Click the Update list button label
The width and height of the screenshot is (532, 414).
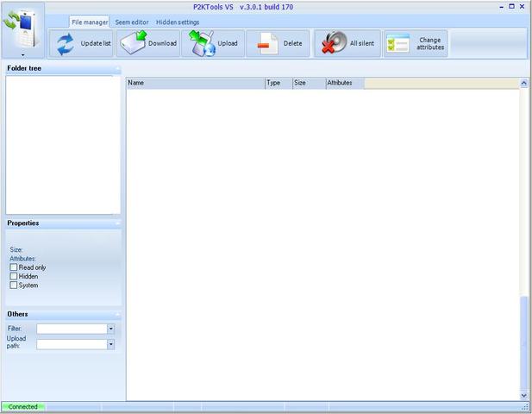click(x=96, y=43)
